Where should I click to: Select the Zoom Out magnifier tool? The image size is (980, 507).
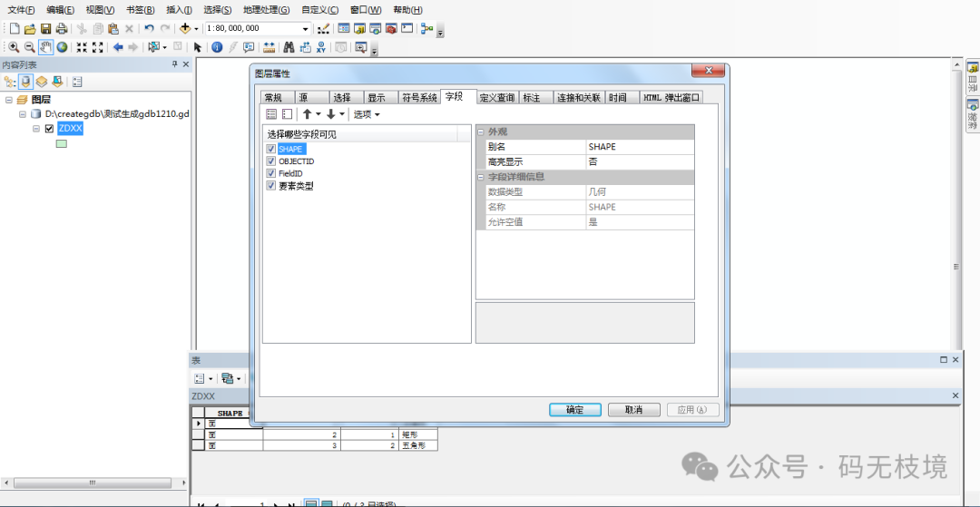(x=29, y=47)
